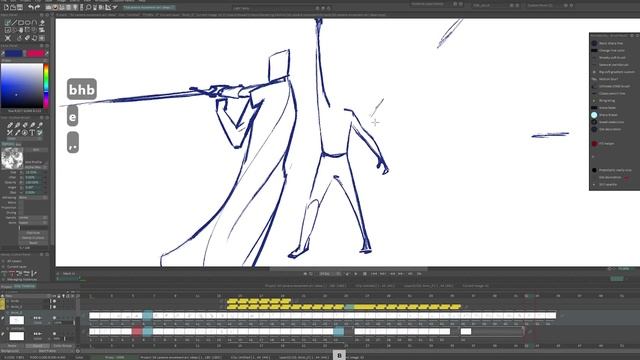Screen dimensions: 640x360
Task: Click the Reset button in brush settings
Action: pos(33,242)
